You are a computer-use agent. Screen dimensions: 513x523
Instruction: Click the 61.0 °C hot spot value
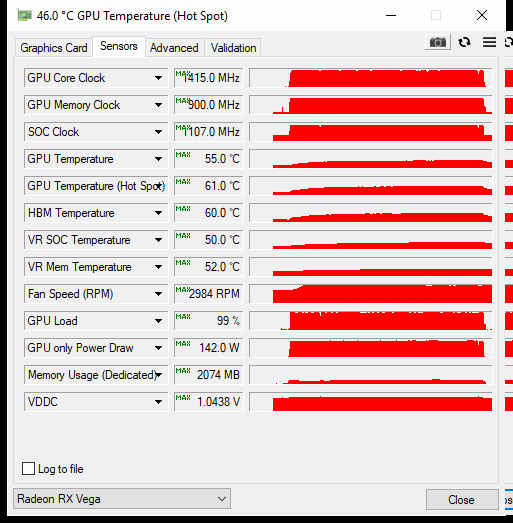pyautogui.click(x=209, y=186)
